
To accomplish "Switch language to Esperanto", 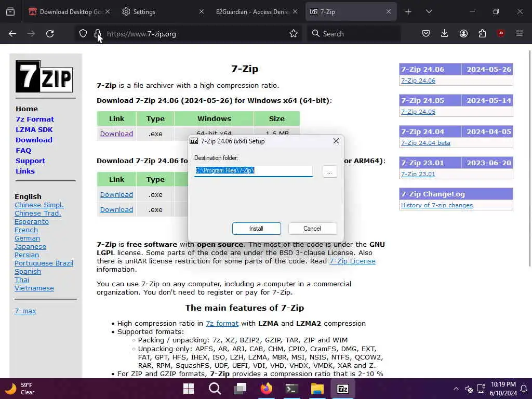I will click(x=32, y=221).
